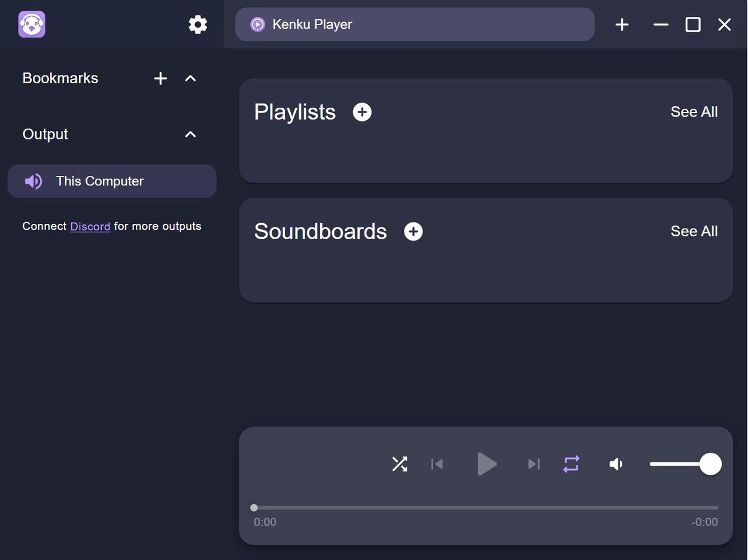Open a new tab with the plus button
This screenshot has width=748, height=560.
(622, 25)
